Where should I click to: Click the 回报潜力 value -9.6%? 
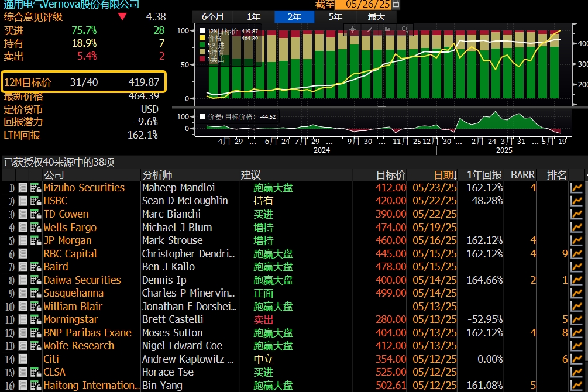(x=146, y=122)
